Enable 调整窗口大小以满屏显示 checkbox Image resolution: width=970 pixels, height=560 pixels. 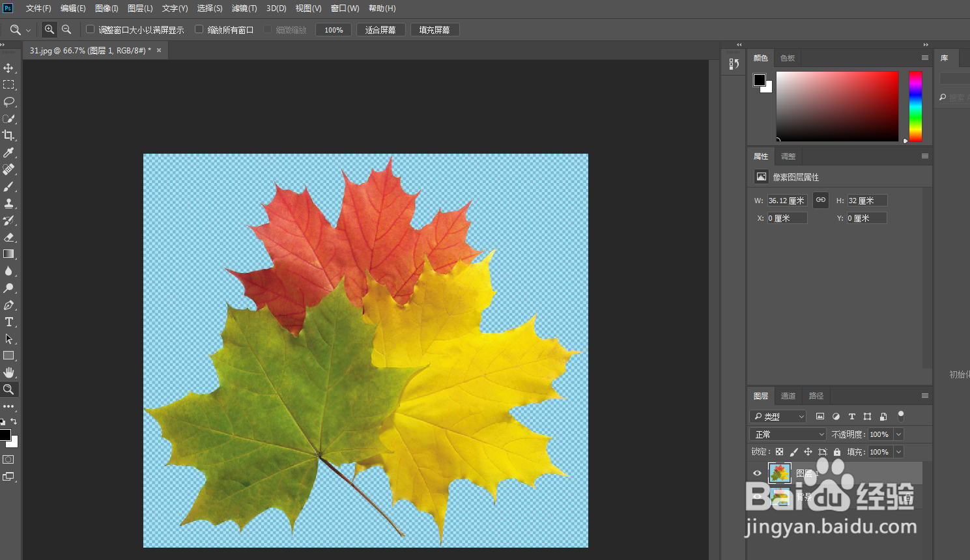pyautogui.click(x=91, y=29)
